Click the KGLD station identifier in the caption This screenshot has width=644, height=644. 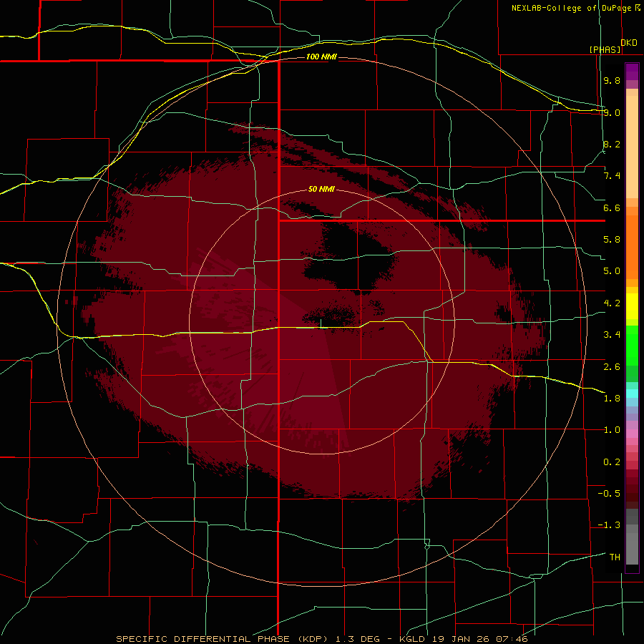coord(413,639)
